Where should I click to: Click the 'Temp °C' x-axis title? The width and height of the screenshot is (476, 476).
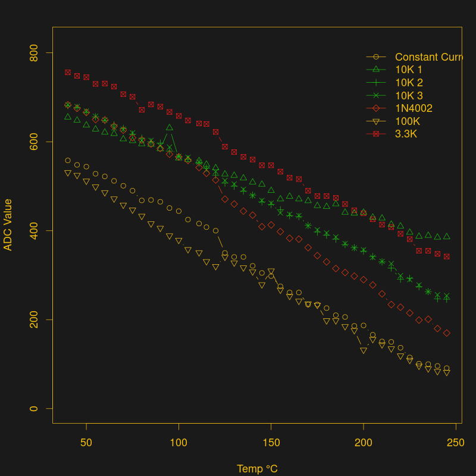tap(257, 469)
